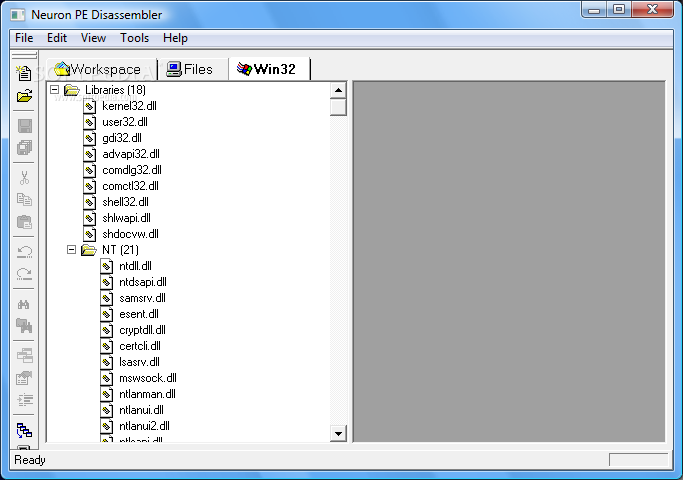Click the tree scrollbar up arrow

(x=338, y=91)
